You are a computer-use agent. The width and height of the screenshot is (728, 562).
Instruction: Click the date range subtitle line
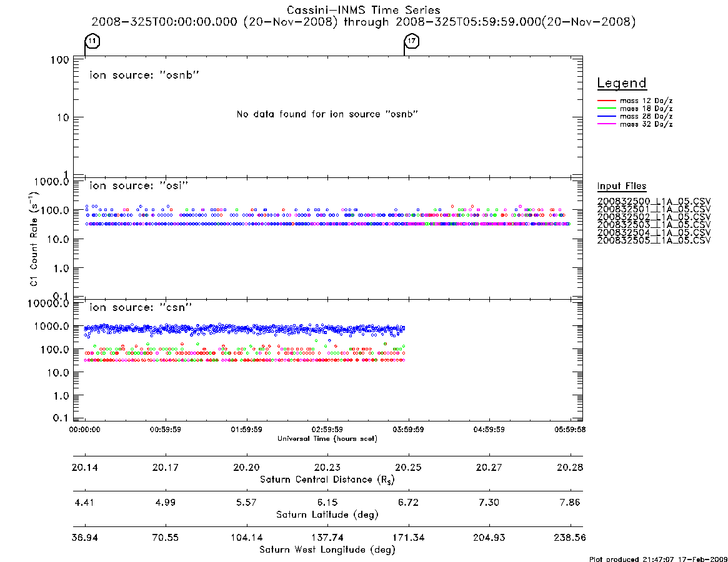tap(364, 22)
